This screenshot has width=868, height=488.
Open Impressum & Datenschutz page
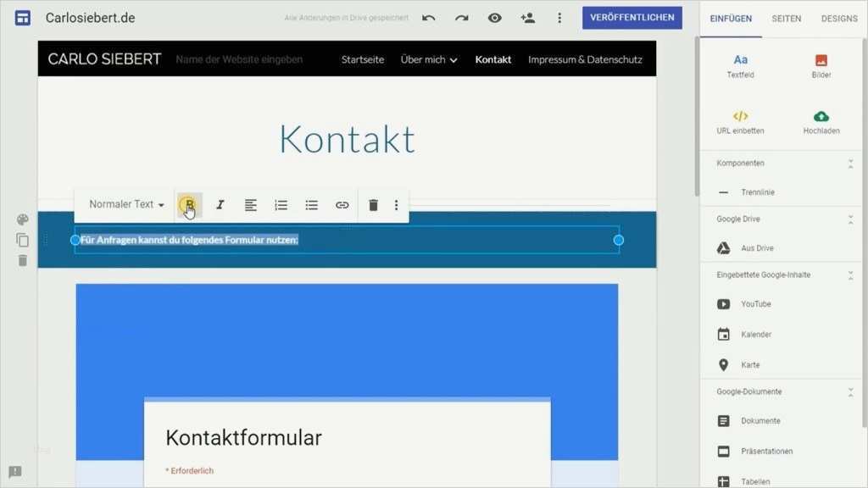[x=585, y=59]
